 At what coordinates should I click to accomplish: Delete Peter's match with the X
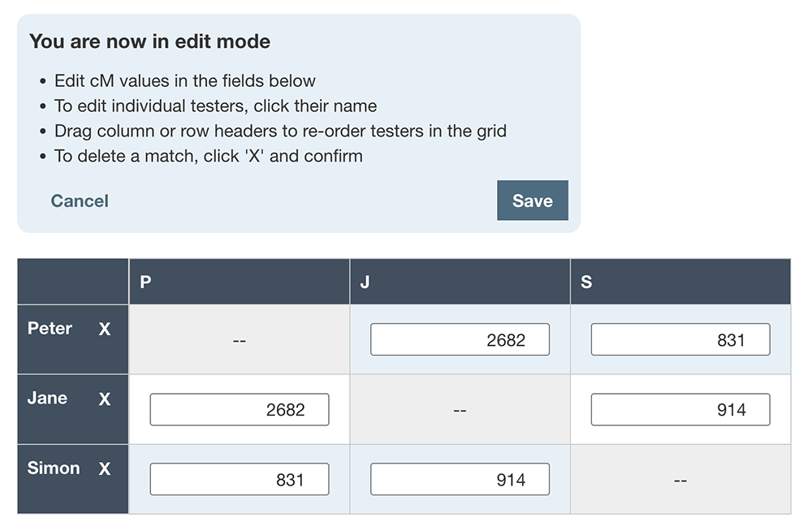[105, 330]
